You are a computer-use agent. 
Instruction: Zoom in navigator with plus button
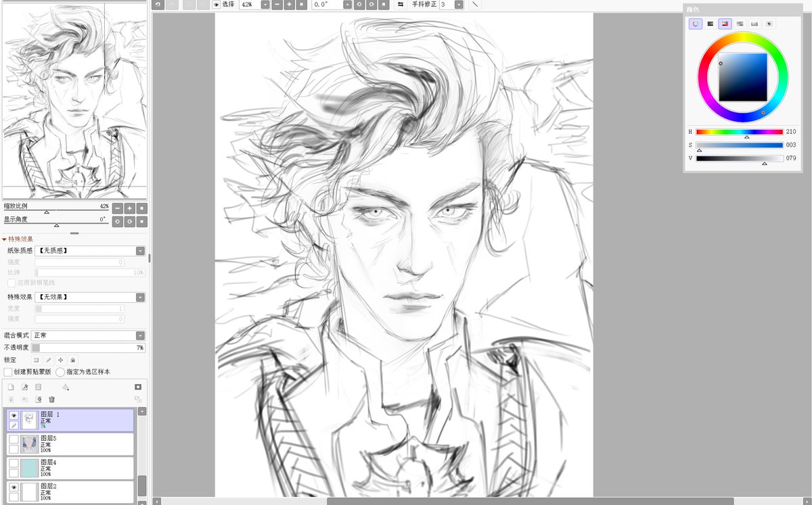click(x=129, y=209)
